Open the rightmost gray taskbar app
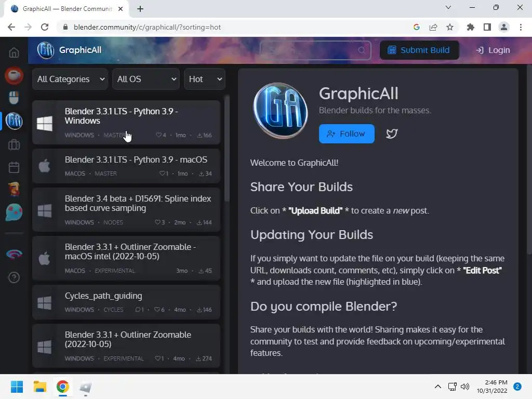 (86, 387)
